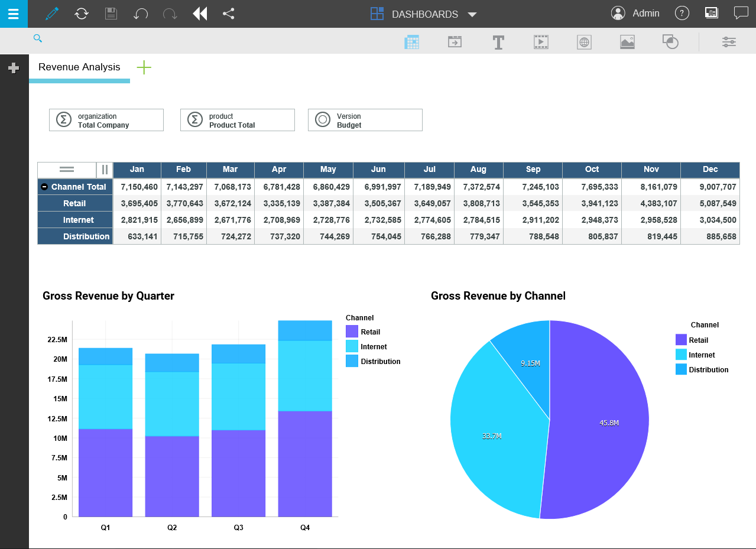756x549 pixels.
Task: Open the hamburger main menu
Action: (x=14, y=14)
